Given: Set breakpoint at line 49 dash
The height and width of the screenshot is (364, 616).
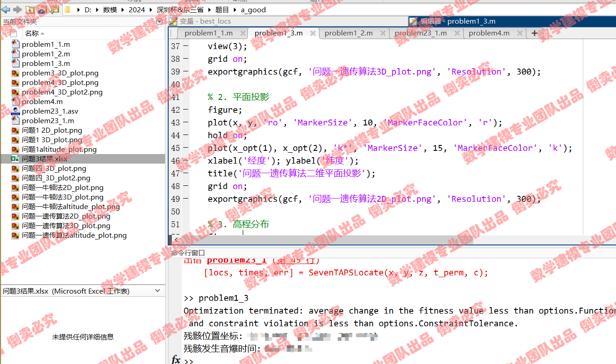Looking at the screenshot, I should coord(185,199).
